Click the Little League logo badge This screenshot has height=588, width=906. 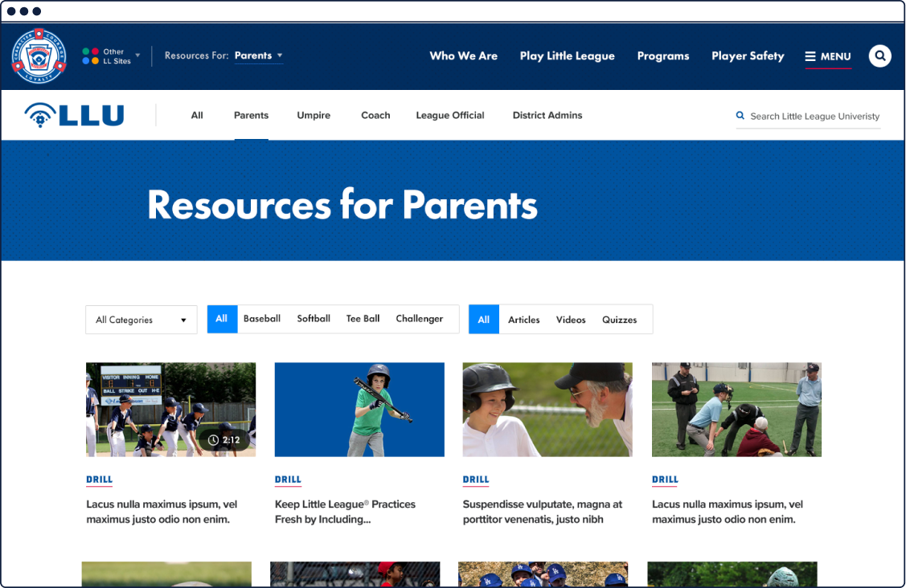(x=39, y=56)
